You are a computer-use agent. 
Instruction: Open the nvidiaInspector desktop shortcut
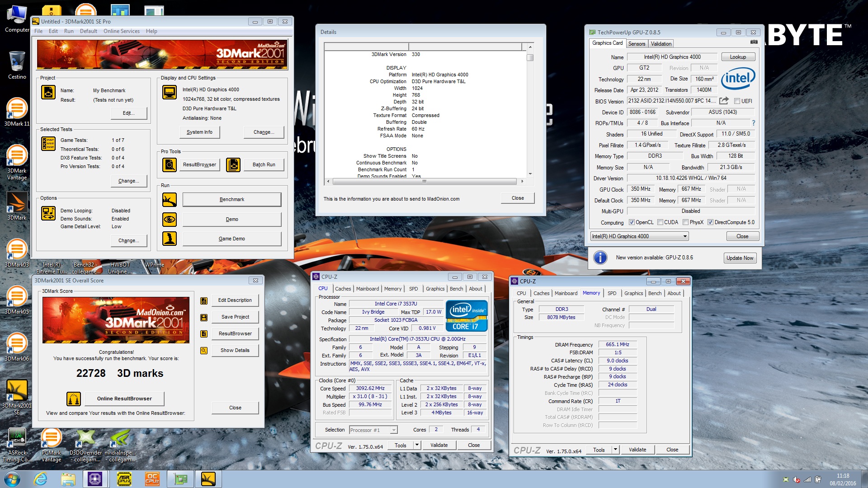tap(120, 445)
